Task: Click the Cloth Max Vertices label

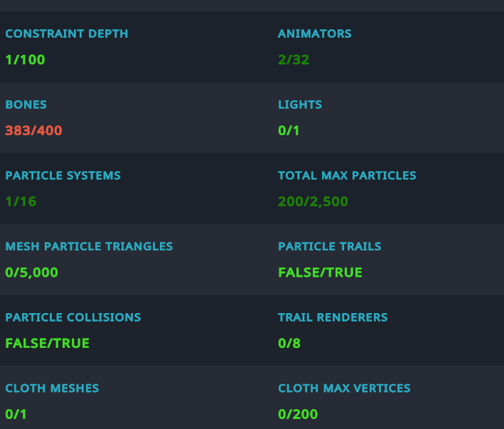Action: [x=344, y=388]
